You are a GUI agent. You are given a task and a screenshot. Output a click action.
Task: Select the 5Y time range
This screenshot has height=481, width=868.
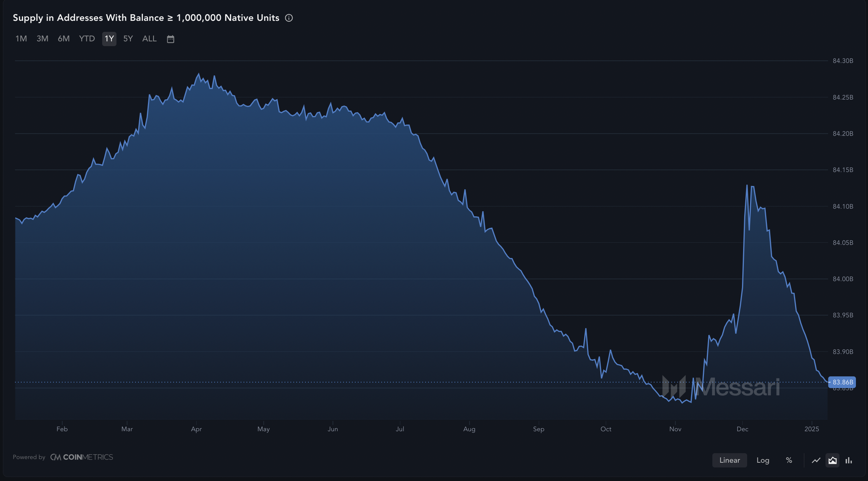[128, 39]
